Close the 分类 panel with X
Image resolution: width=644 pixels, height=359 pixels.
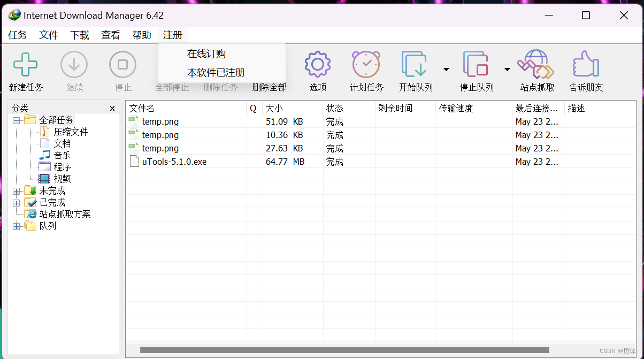pos(112,109)
